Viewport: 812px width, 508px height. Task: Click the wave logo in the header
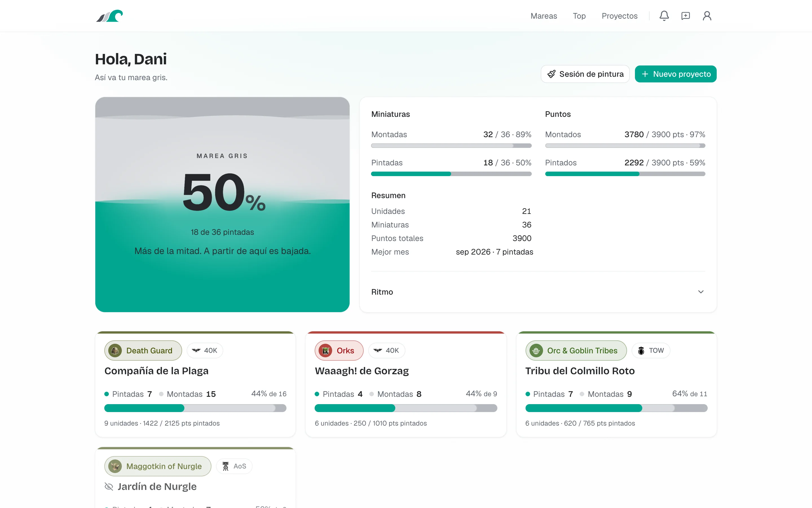pyautogui.click(x=109, y=16)
